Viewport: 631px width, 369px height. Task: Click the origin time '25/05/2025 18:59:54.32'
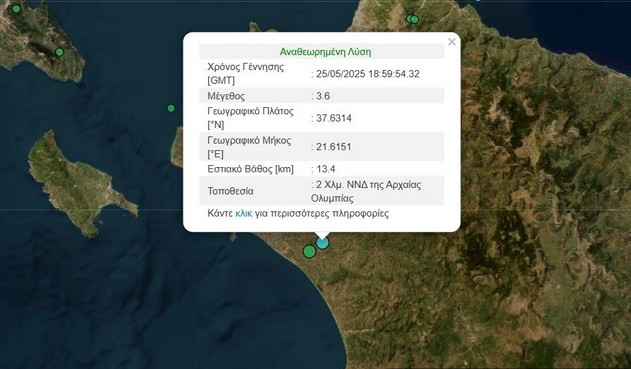(367, 74)
